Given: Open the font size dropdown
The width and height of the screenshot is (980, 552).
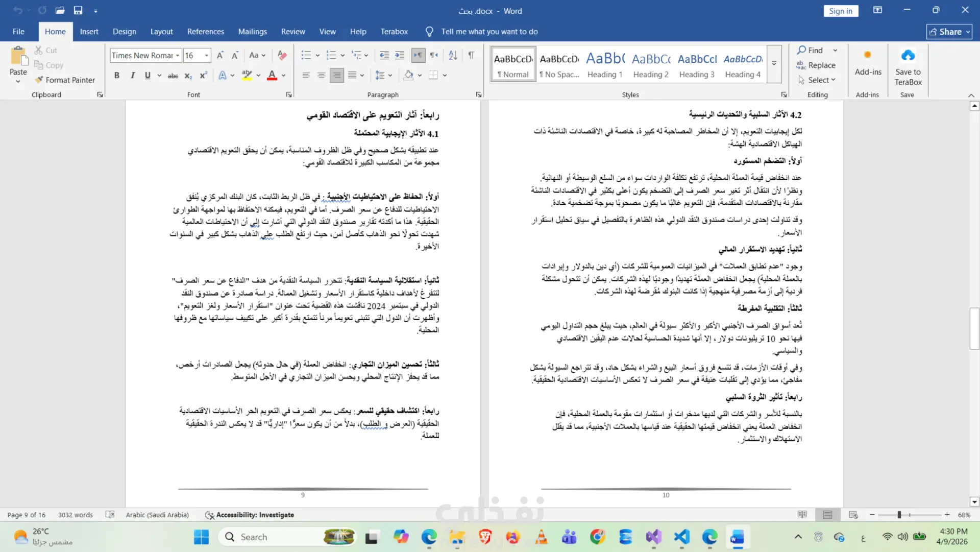Looking at the screenshot, I should 207,55.
